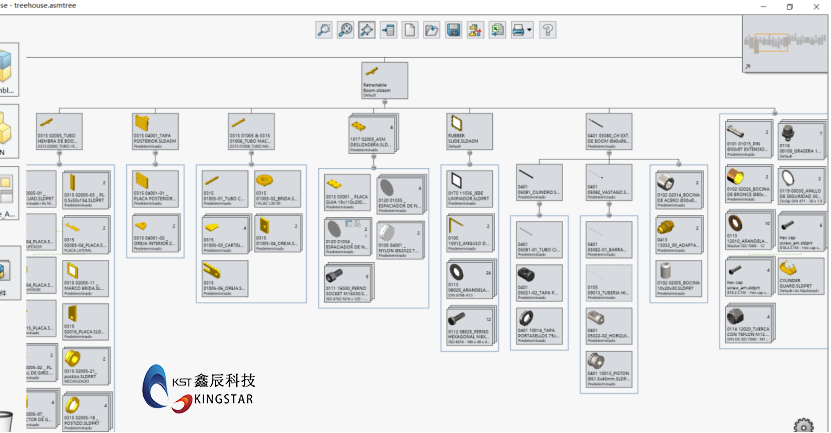Select the 0315 03001 PLACA GUIA part
This screenshot has height=433, width=831.
pyautogui.click(x=347, y=192)
